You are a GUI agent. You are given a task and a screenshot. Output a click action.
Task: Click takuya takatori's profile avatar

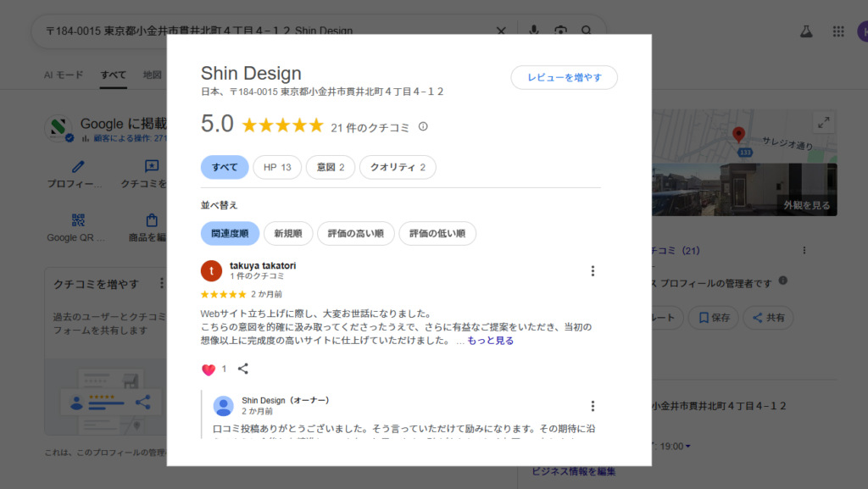tap(211, 270)
